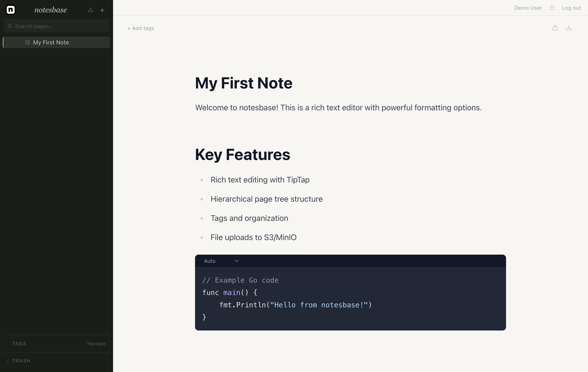Click the Search pages input field
Viewport: 588px width, 372px height.
pyautogui.click(x=56, y=26)
